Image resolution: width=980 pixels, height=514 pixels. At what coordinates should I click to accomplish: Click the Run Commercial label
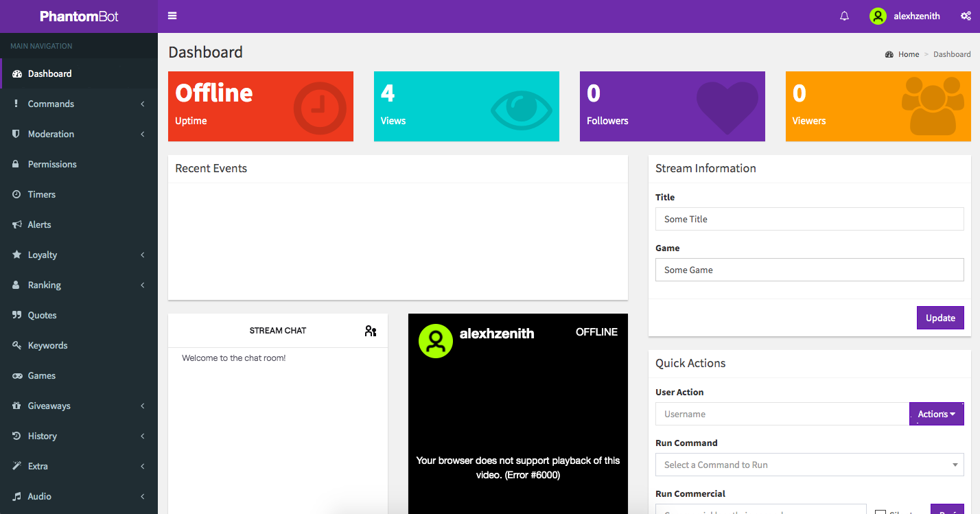point(690,493)
